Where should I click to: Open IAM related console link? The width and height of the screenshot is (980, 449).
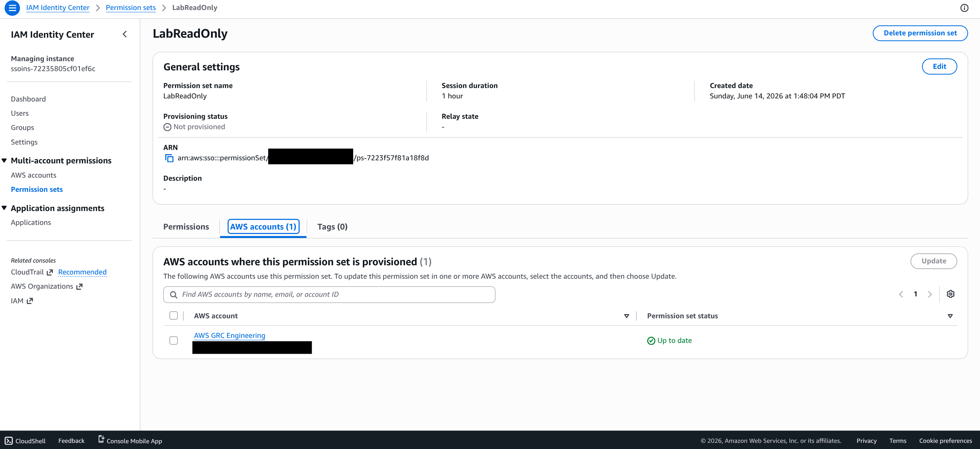[22, 301]
